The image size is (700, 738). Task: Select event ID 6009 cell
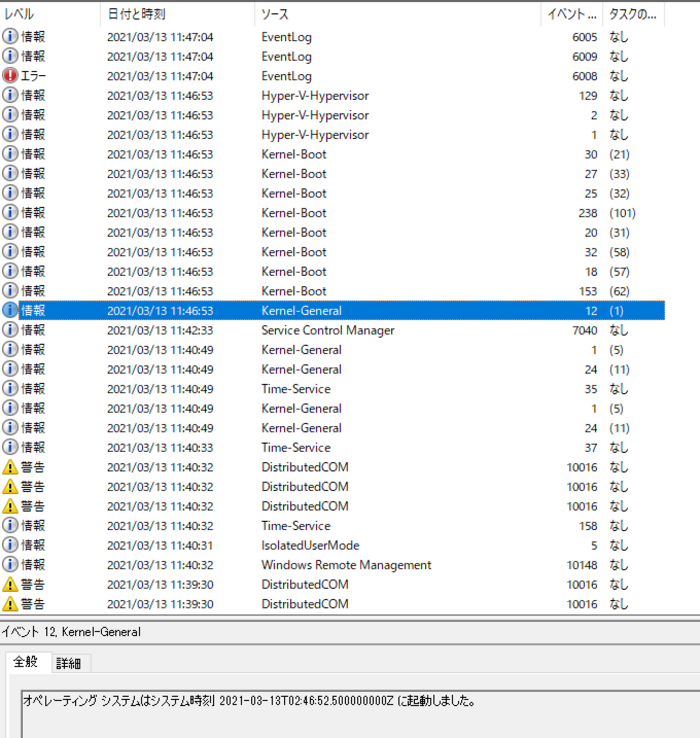pos(585,57)
